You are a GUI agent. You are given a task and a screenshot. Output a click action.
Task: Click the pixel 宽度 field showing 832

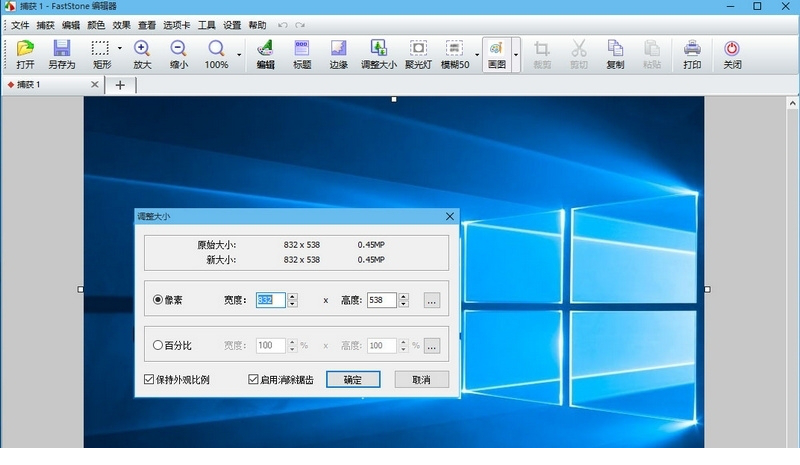270,300
